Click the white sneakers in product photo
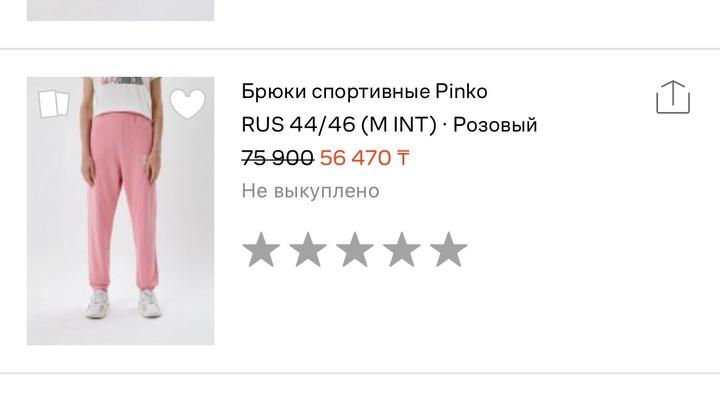This screenshot has height=411, width=720. coord(124,303)
